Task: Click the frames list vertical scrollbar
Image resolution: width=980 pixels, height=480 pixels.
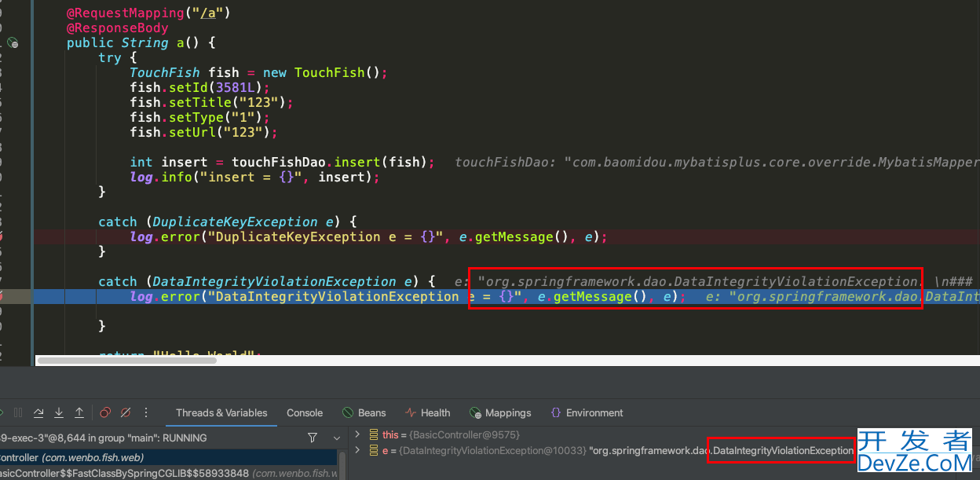Action: point(342,464)
